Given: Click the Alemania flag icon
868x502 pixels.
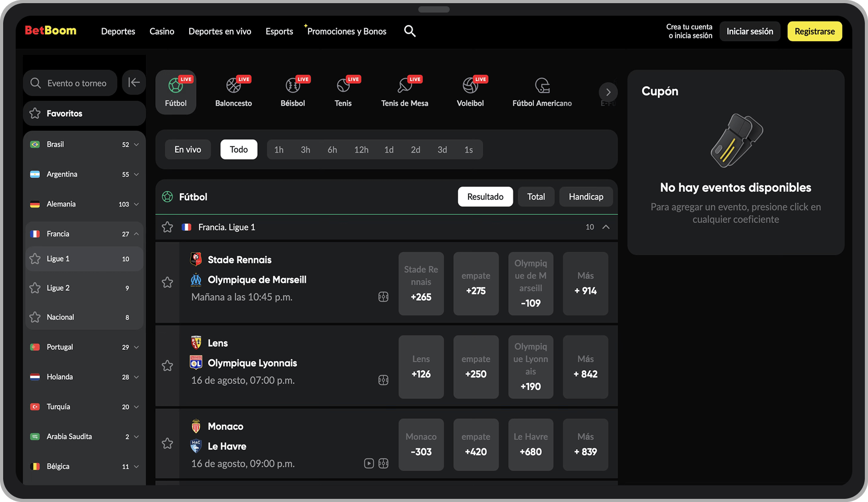Looking at the screenshot, I should (35, 204).
